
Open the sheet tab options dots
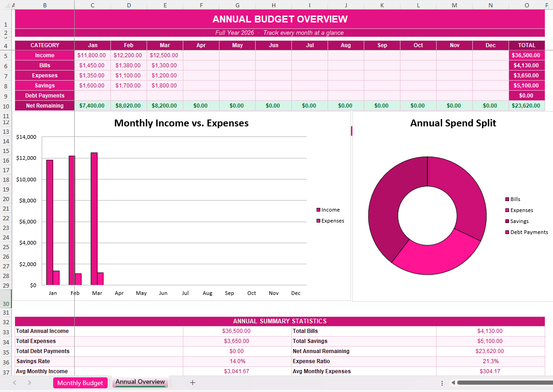442,383
